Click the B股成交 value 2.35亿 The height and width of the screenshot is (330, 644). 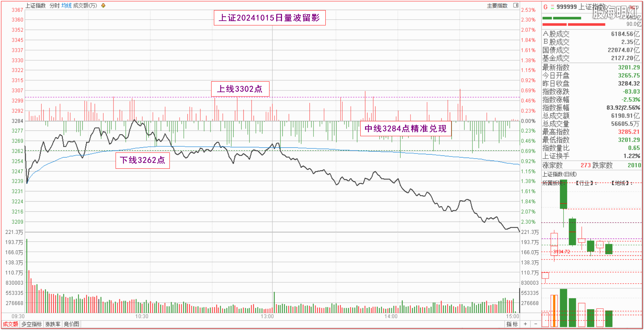pyautogui.click(x=630, y=42)
